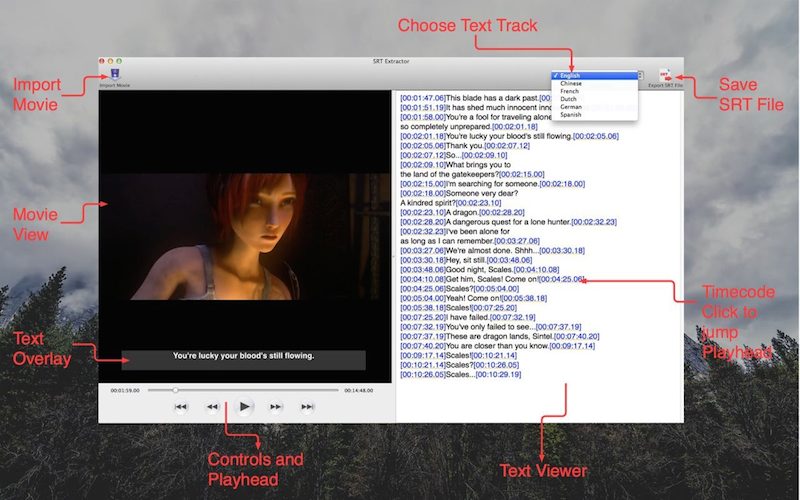Jump to timecode [00:02:05.06] after 'still flowing'
800x500 pixels.
[596, 136]
